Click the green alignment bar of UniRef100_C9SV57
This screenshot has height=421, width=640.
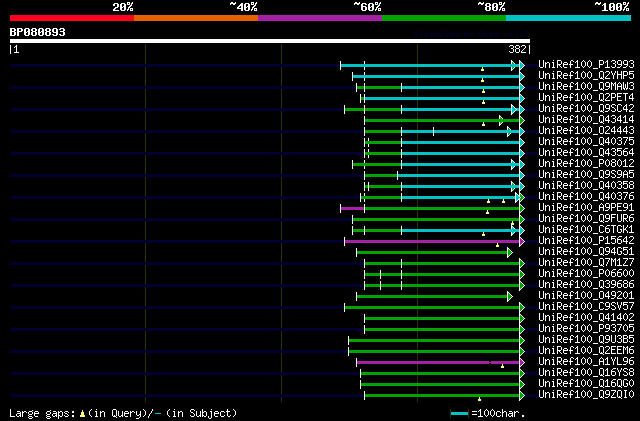434,308
